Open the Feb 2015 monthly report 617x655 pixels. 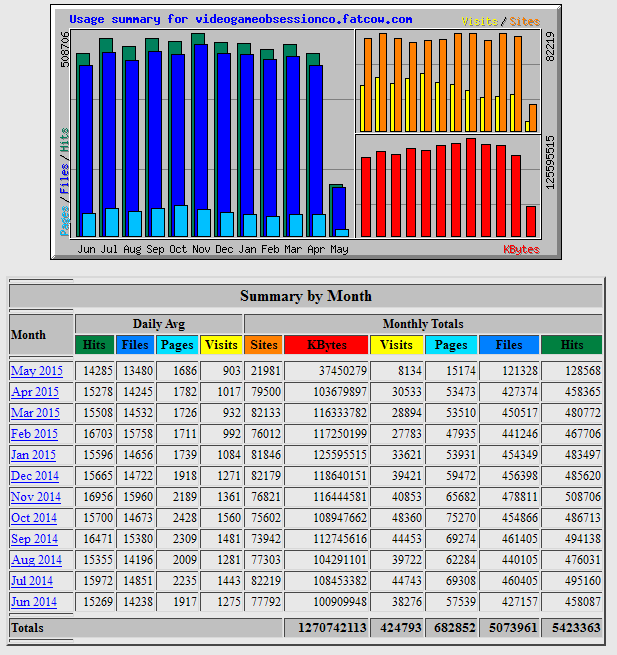[35, 434]
